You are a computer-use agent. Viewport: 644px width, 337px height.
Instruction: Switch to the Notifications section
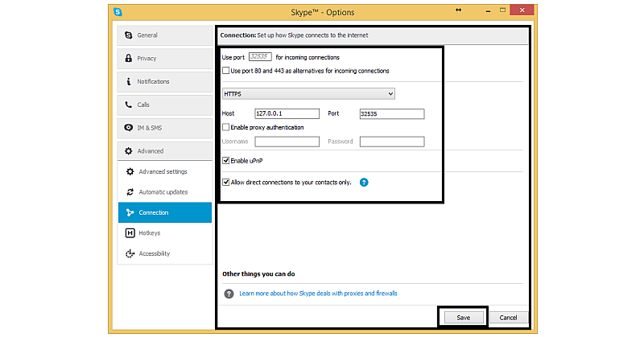pos(165,81)
